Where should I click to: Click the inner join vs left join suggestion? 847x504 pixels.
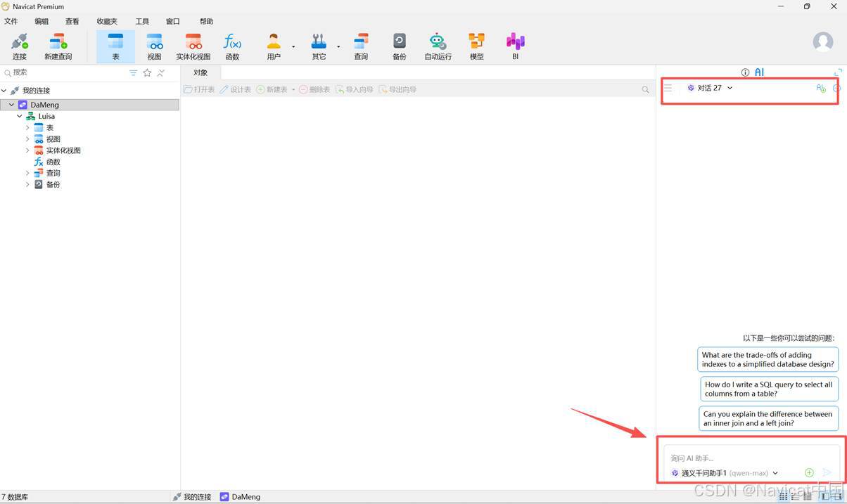coord(769,418)
